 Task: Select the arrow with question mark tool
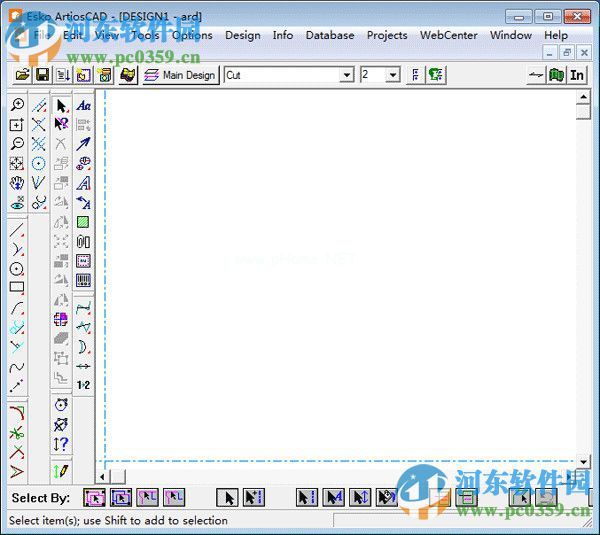[61, 124]
